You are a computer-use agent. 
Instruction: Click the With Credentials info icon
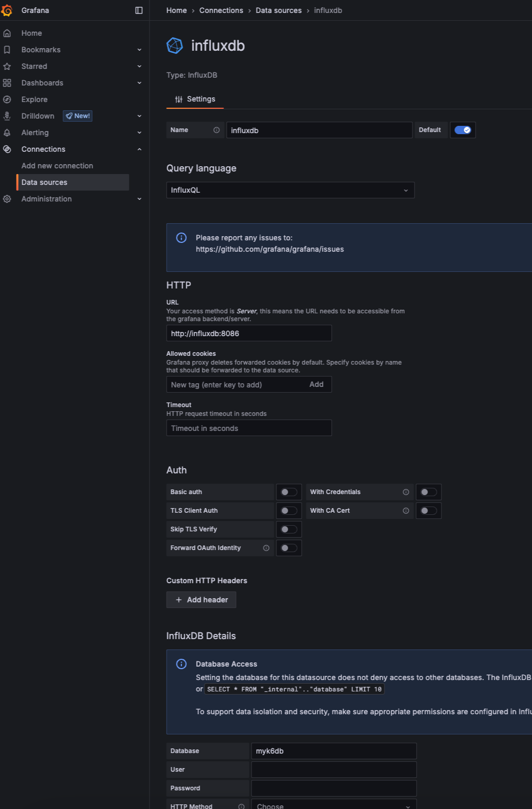coord(406,492)
